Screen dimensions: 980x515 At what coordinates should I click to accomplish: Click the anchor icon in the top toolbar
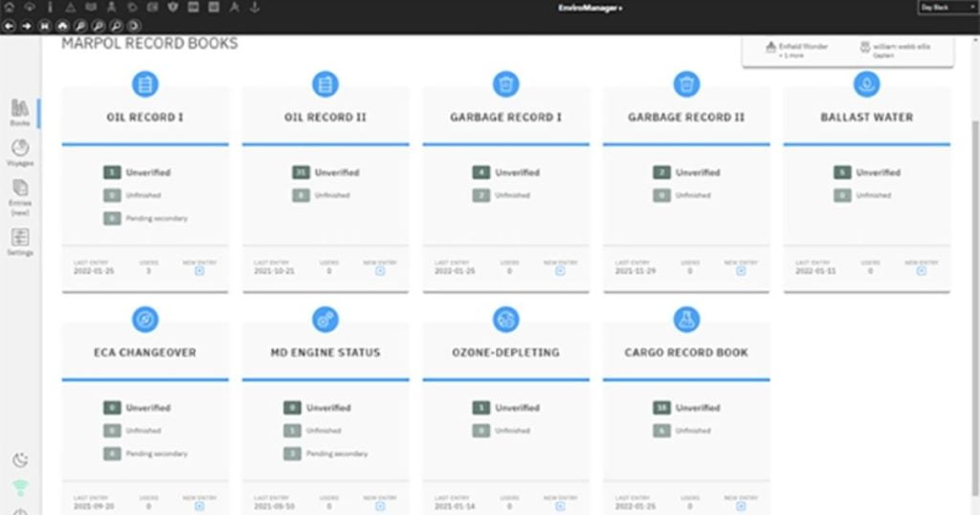255,8
